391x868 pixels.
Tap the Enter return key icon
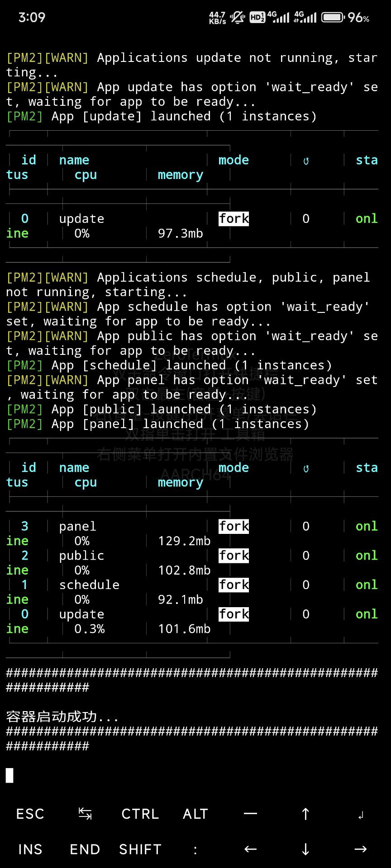pyautogui.click(x=361, y=816)
